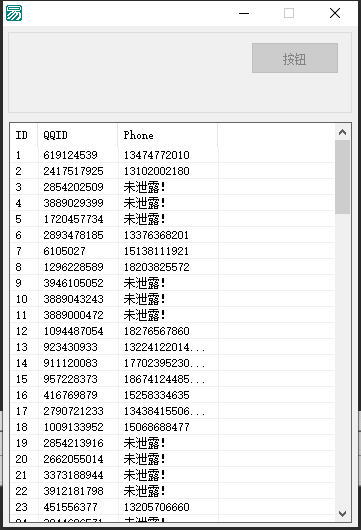
Task: Select QQID cell 3889000472
Action: pos(73,315)
